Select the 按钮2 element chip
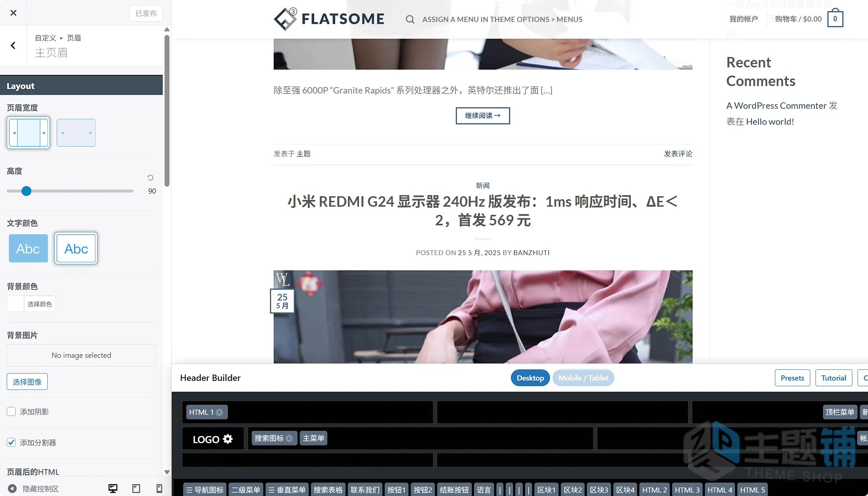Image resolution: width=868 pixels, height=496 pixels. [x=423, y=490]
